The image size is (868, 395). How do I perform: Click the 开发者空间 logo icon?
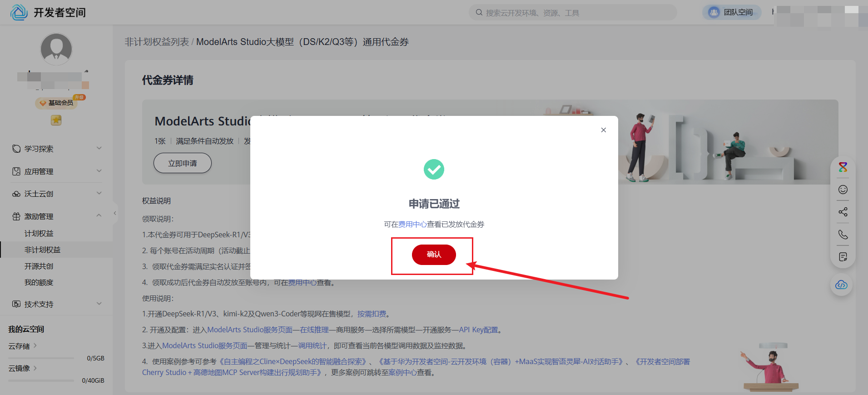[19, 12]
